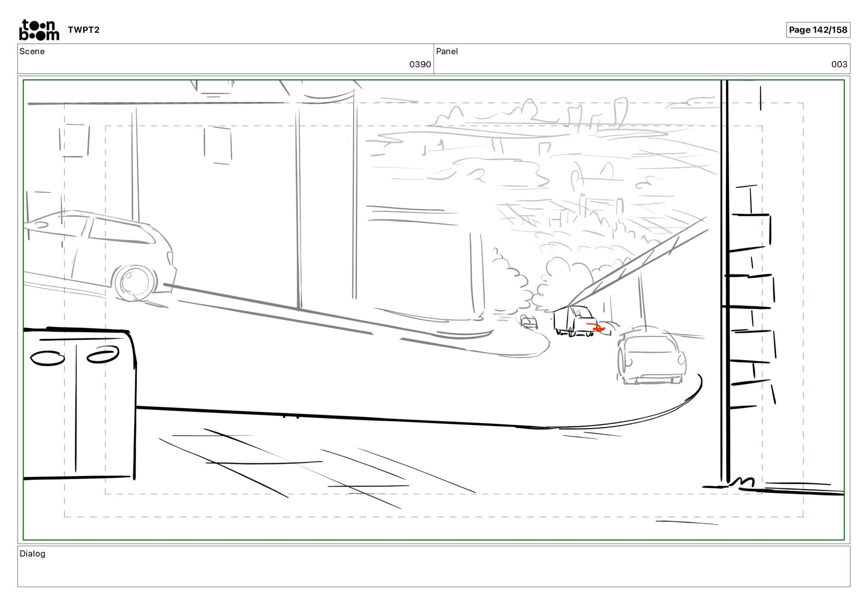Viewport: 868px width, 613px height.
Task: Click the Scene header label
Action: [32, 51]
